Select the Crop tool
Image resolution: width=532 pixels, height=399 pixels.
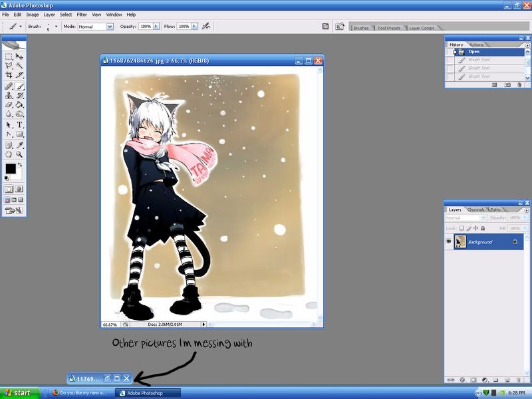(x=9, y=74)
